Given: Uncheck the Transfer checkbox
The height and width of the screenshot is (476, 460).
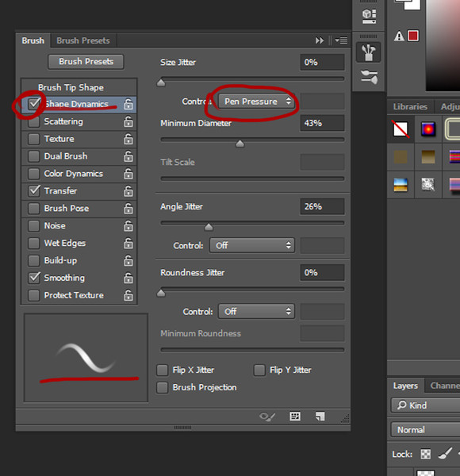Looking at the screenshot, I should [x=33, y=191].
